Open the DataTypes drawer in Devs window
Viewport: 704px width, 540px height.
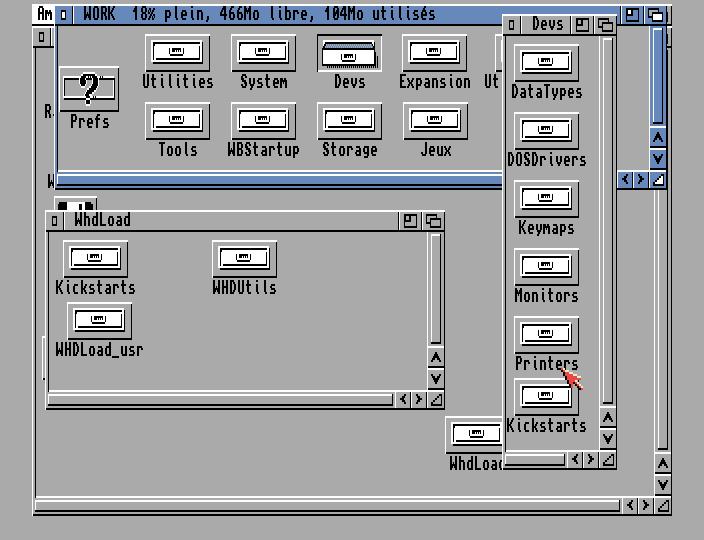(546, 63)
